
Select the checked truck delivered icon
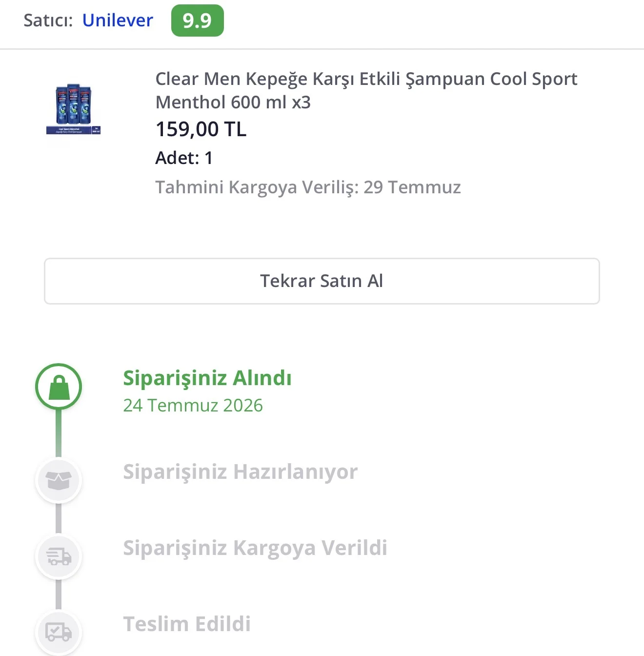coord(59,632)
